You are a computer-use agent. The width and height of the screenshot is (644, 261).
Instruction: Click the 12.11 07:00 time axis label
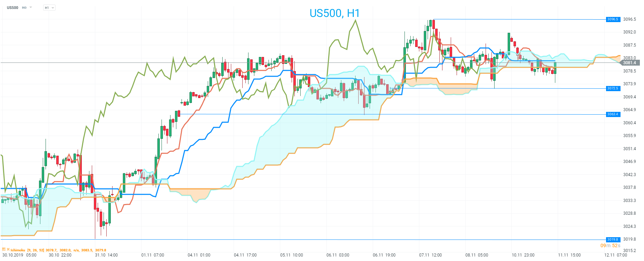616,255
